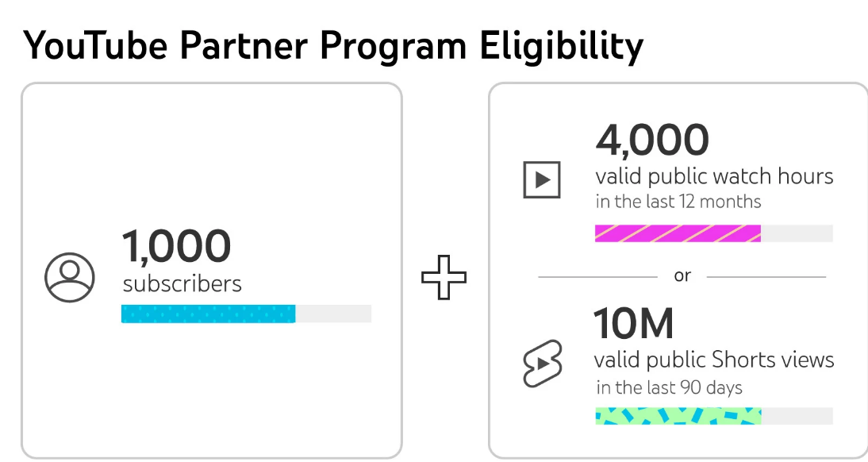Screen dimensions: 868x462
Task: Click the YouTube Partner Program Eligibility heading
Action: point(333,46)
